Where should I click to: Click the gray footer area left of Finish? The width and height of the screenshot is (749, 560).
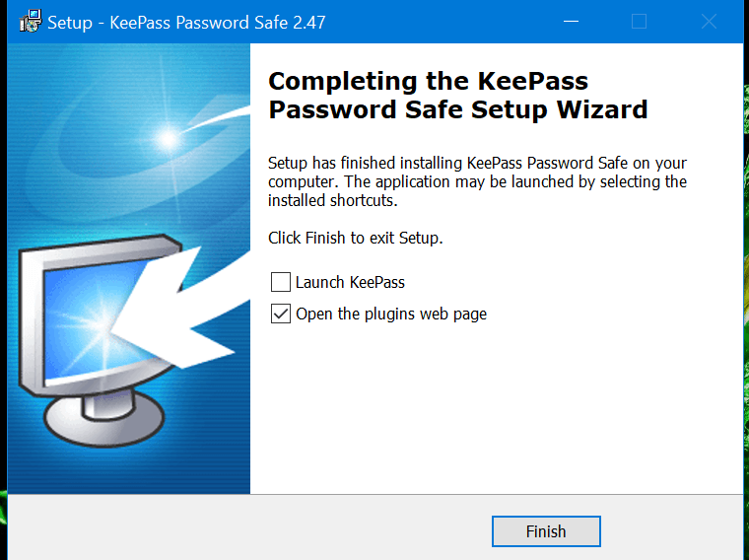tap(248, 528)
